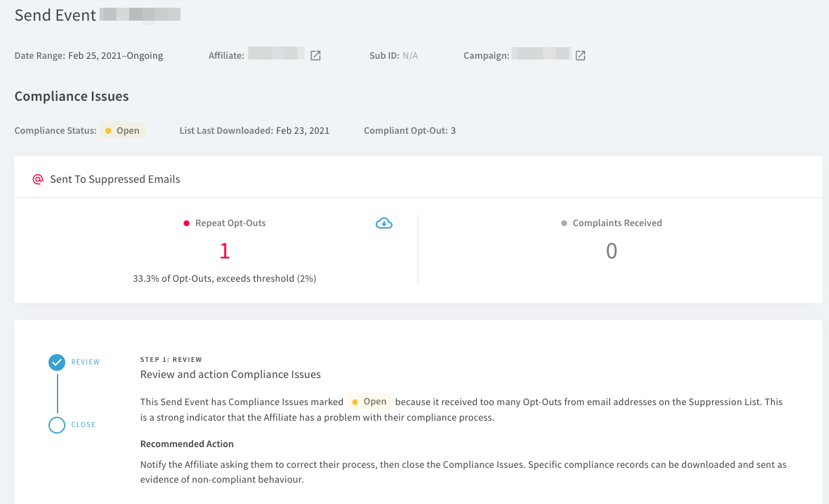Click the List Last Downloaded date Feb 23, 2021

tap(303, 131)
